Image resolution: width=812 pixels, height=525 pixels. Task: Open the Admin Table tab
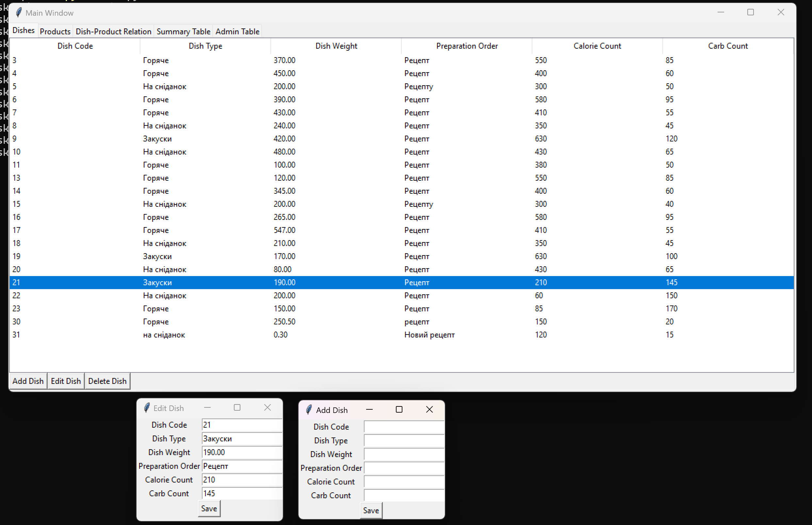tap(237, 31)
